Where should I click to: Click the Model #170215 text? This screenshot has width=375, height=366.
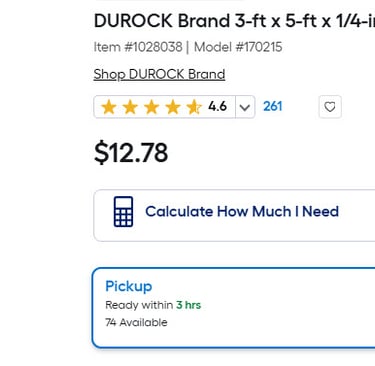(x=238, y=47)
